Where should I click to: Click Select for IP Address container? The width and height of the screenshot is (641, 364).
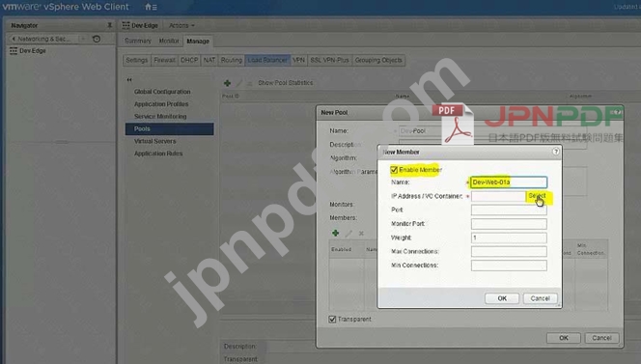(537, 196)
